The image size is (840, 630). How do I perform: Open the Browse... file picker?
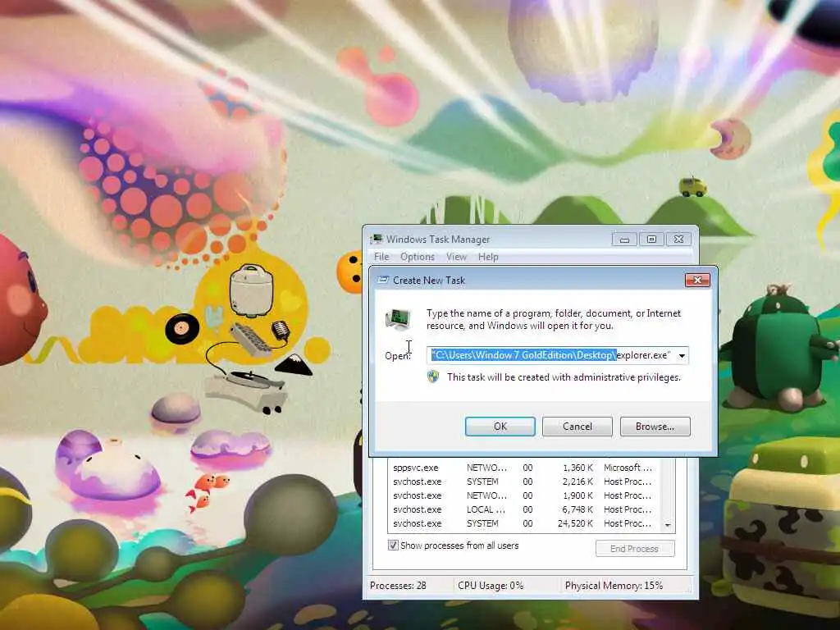point(655,427)
